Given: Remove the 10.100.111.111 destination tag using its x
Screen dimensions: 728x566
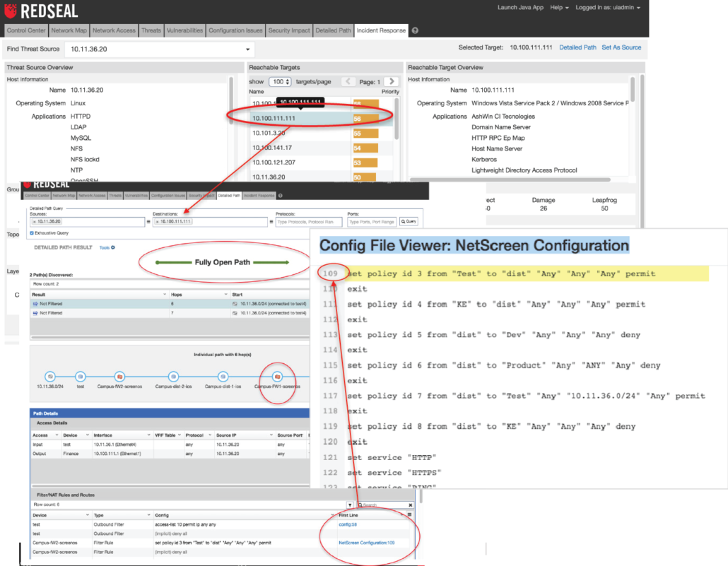Looking at the screenshot, I should click(158, 222).
